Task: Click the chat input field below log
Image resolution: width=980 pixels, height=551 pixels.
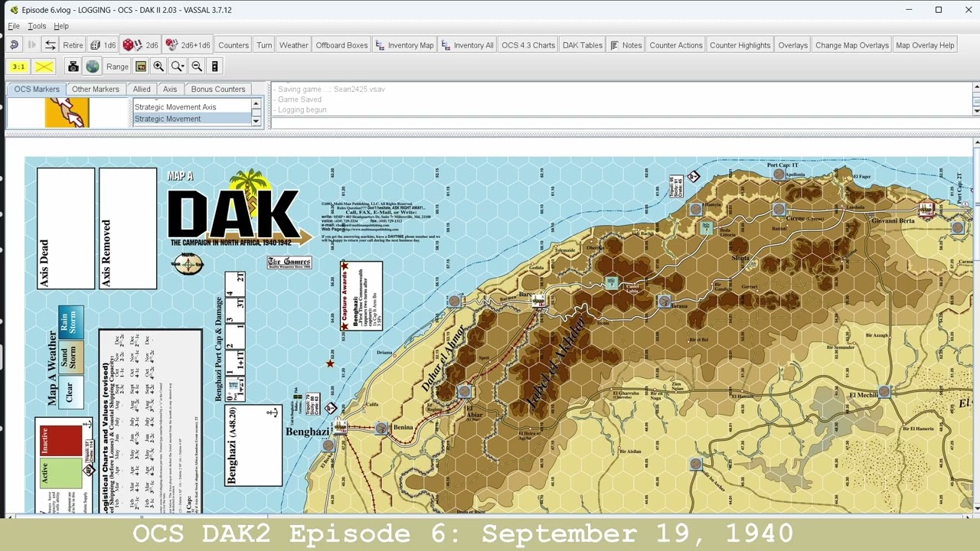Action: (622, 123)
